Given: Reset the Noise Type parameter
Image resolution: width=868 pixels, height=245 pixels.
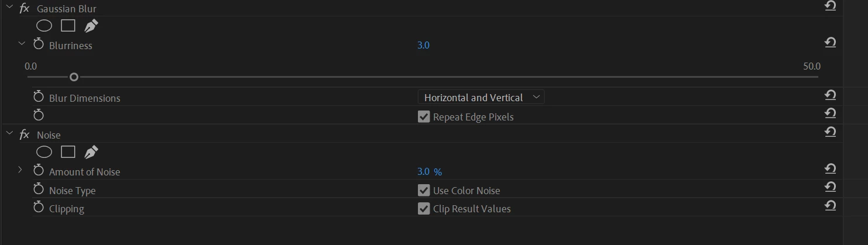Looking at the screenshot, I should [829, 187].
